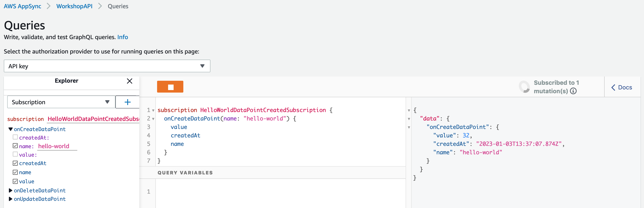Expand the onUpdateDataPoint tree node
644x208 pixels.
coord(11,199)
